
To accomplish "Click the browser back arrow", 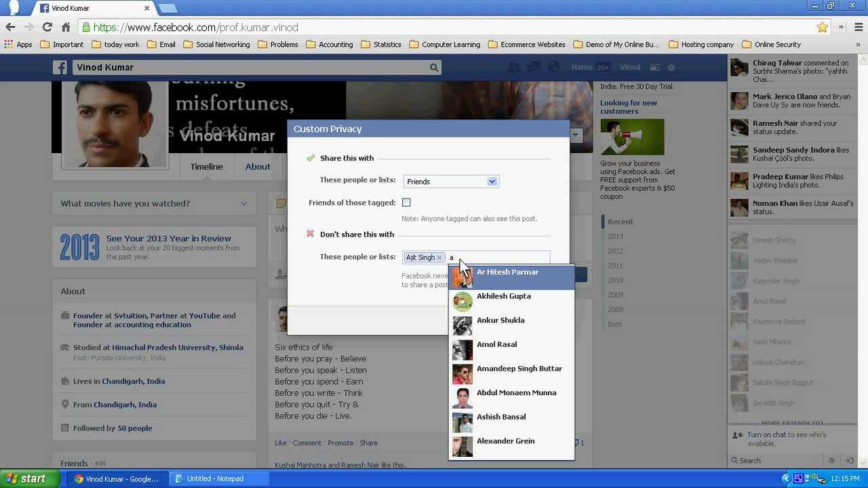I will point(10,27).
